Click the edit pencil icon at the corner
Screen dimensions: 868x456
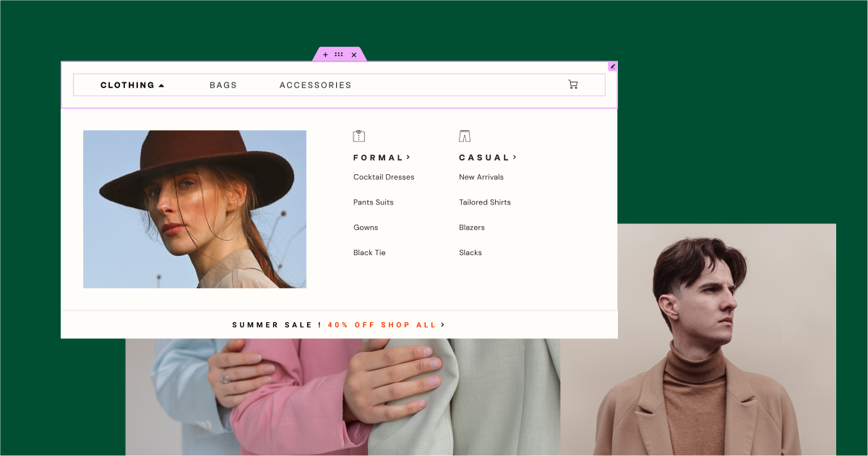(613, 66)
